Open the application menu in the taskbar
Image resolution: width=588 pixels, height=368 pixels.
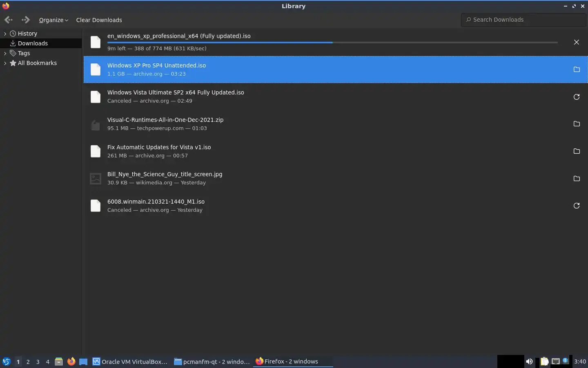(x=6, y=361)
